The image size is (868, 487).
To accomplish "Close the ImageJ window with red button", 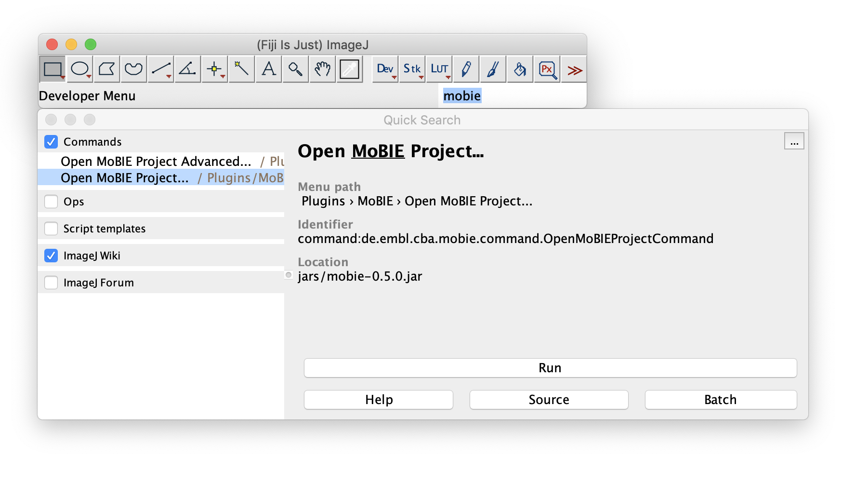I will coord(52,44).
